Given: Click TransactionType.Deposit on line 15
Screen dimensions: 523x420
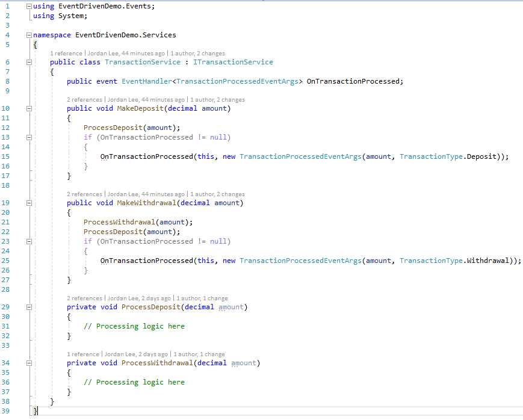Looking at the screenshot, I should (448, 157).
